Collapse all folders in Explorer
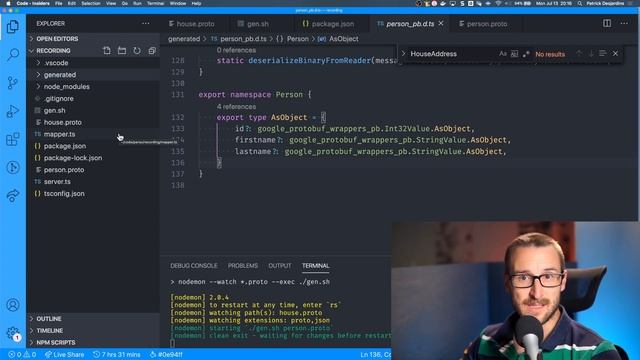 [152, 51]
